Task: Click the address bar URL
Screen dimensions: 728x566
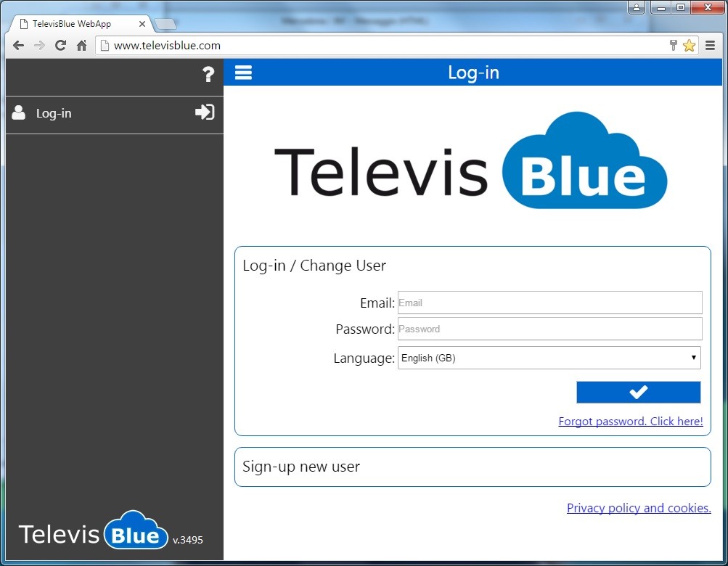Action: pyautogui.click(x=167, y=46)
